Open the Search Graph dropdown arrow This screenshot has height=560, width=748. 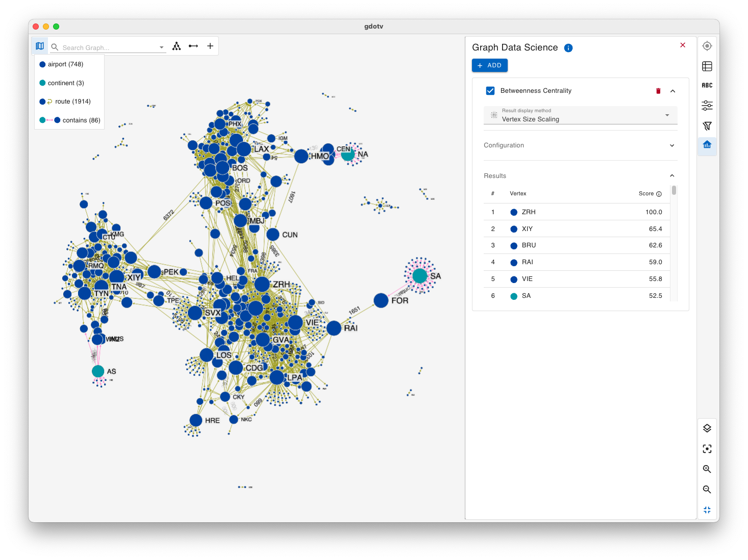(x=162, y=47)
